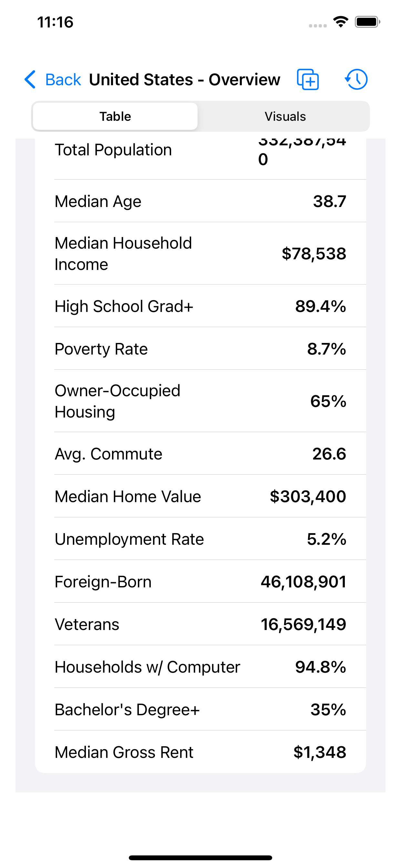Image resolution: width=401 pixels, height=868 pixels.
Task: Select the Poverty Rate row
Action: pos(200,349)
